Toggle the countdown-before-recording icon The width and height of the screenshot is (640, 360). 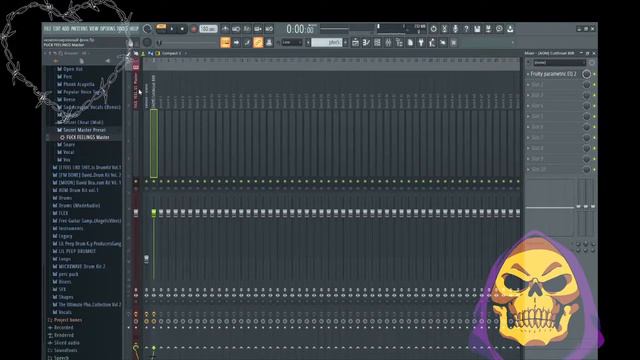[247, 29]
